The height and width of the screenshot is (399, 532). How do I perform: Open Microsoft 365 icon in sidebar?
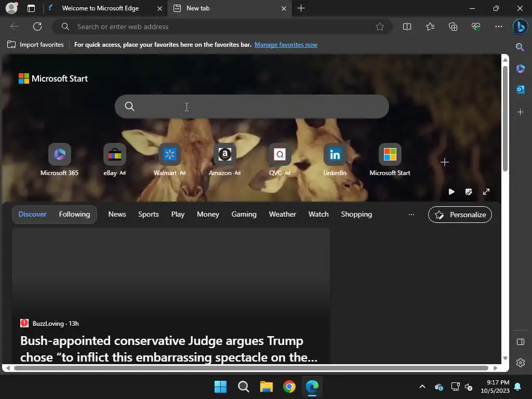[x=520, y=69]
